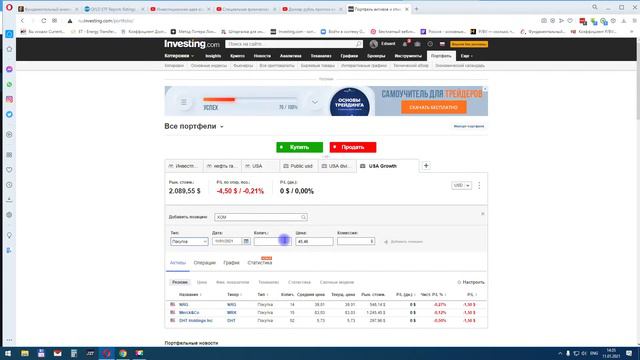The width and height of the screenshot is (640, 360).
Task: Open history clock icon in Opera sidebar
Action: click(x=9, y=185)
